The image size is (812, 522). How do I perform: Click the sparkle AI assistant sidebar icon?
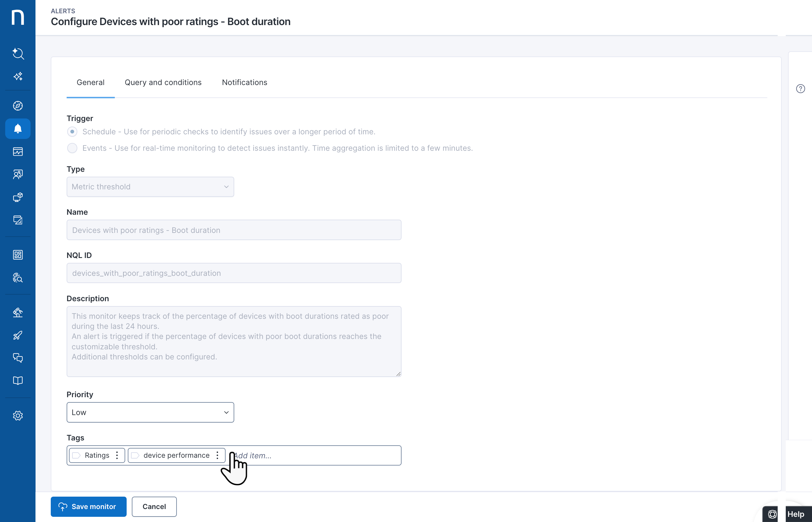click(18, 76)
